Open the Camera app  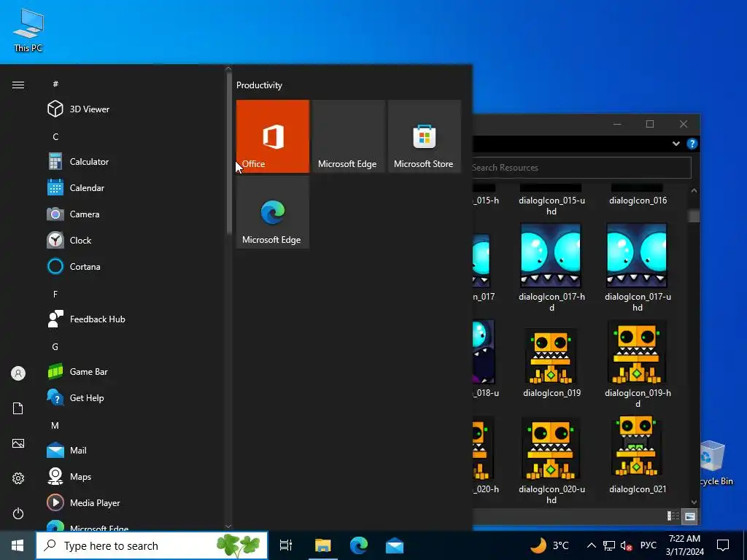(74, 214)
